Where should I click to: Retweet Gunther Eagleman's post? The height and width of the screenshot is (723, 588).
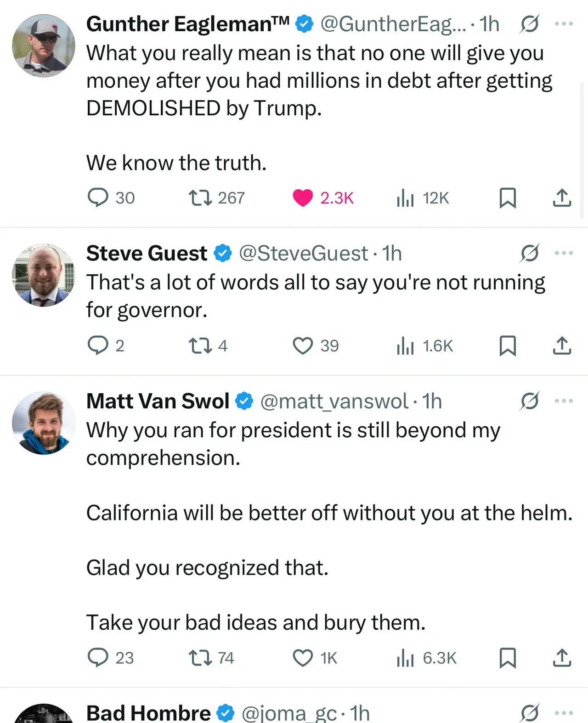(200, 198)
